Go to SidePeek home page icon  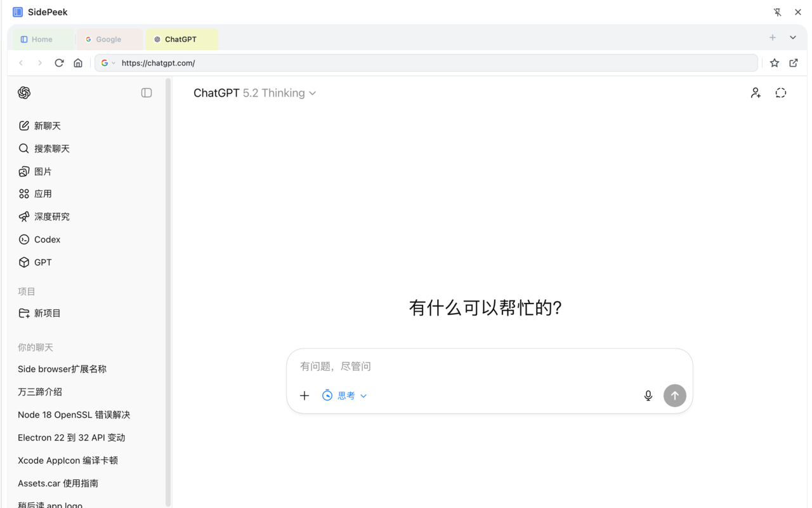[x=78, y=63]
